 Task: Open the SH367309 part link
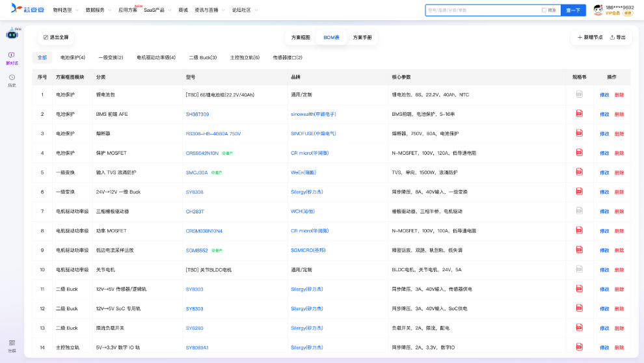198,114
